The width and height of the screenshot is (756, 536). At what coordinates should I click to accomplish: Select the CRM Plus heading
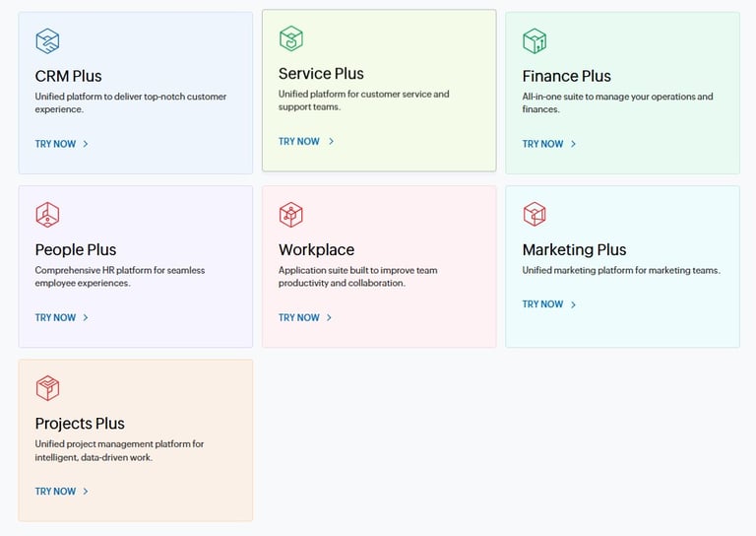coord(68,76)
